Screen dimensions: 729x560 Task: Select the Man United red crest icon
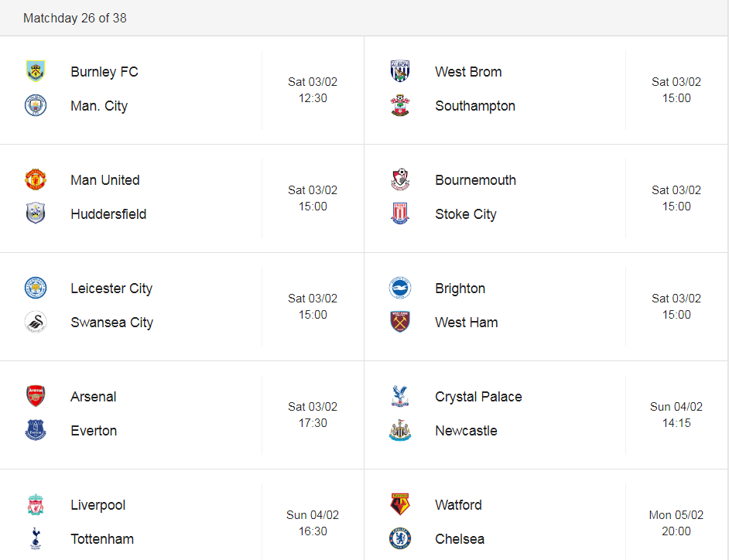click(x=36, y=179)
